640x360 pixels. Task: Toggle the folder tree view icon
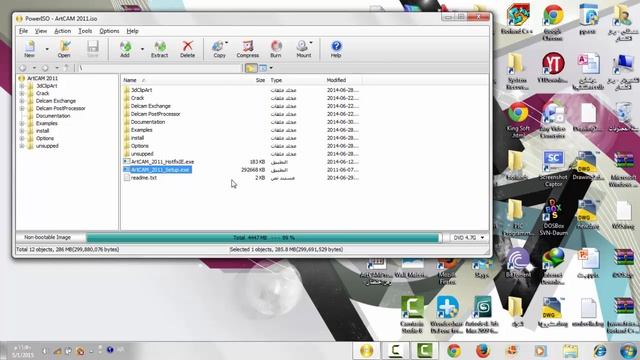pos(251,68)
